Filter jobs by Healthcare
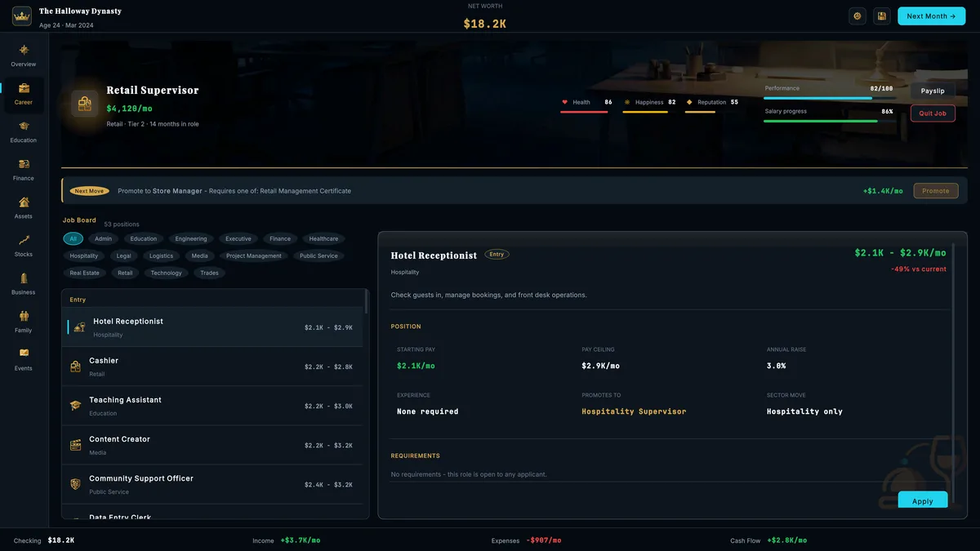The image size is (980, 551). [323, 238]
